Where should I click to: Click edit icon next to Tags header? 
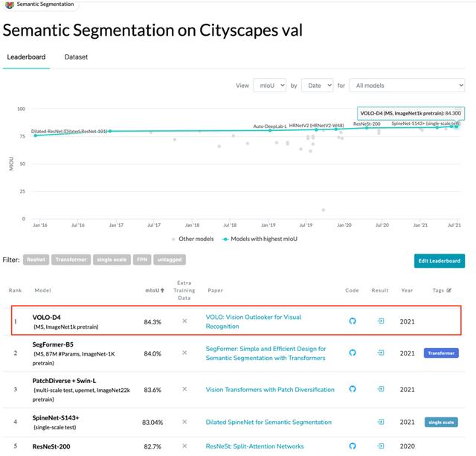[x=448, y=290]
